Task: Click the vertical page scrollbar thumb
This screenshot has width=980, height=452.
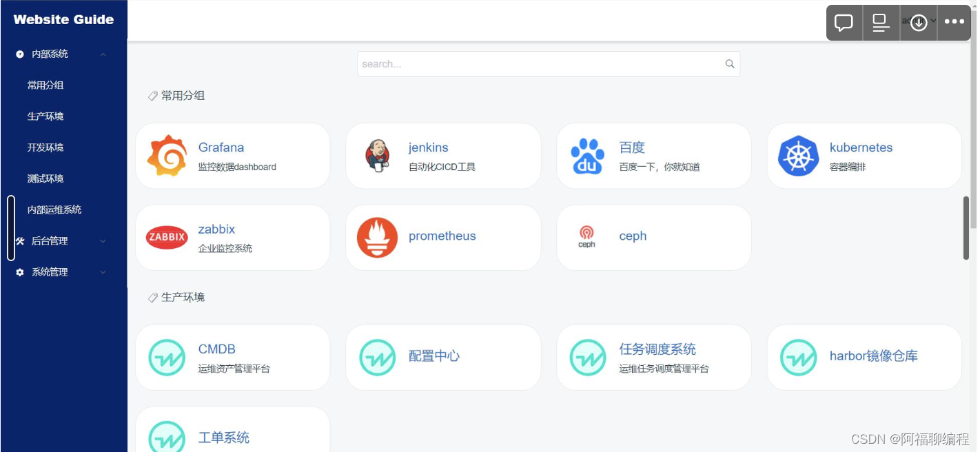Action: (x=966, y=229)
